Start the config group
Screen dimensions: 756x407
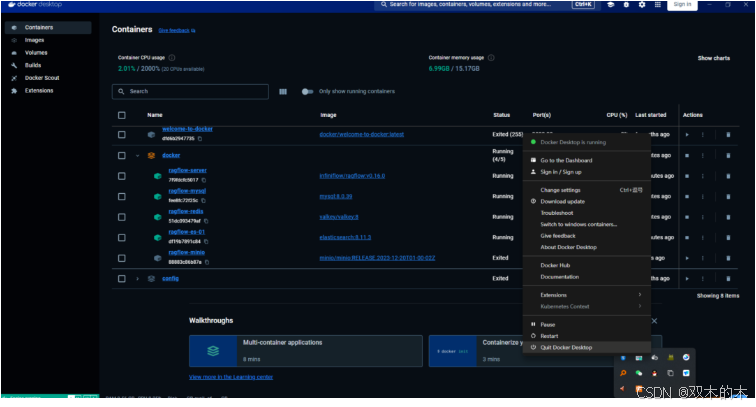pyautogui.click(x=687, y=279)
